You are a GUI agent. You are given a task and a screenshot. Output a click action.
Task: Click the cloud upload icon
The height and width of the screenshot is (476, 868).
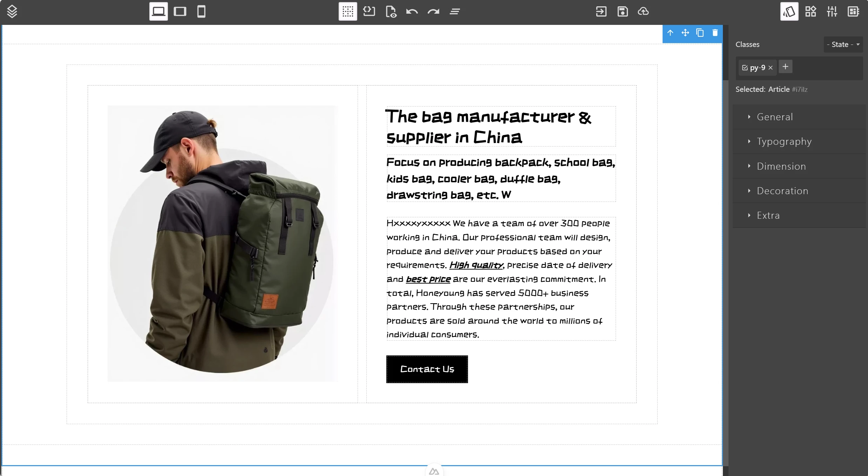click(x=643, y=12)
